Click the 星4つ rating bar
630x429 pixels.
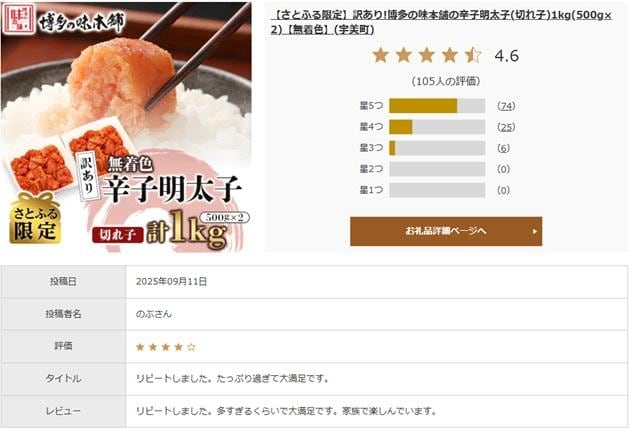tap(437, 127)
